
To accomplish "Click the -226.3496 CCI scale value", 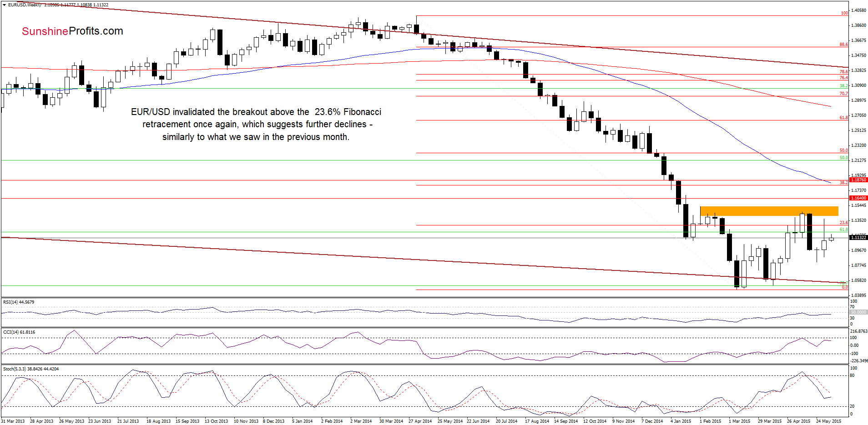I will point(858,360).
